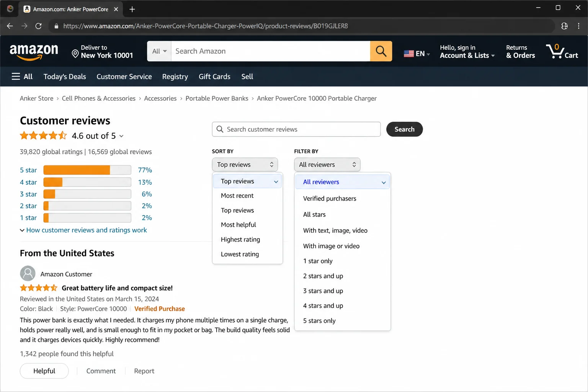This screenshot has height=392, width=588.
Task: Reload the page
Action: pyautogui.click(x=38, y=26)
